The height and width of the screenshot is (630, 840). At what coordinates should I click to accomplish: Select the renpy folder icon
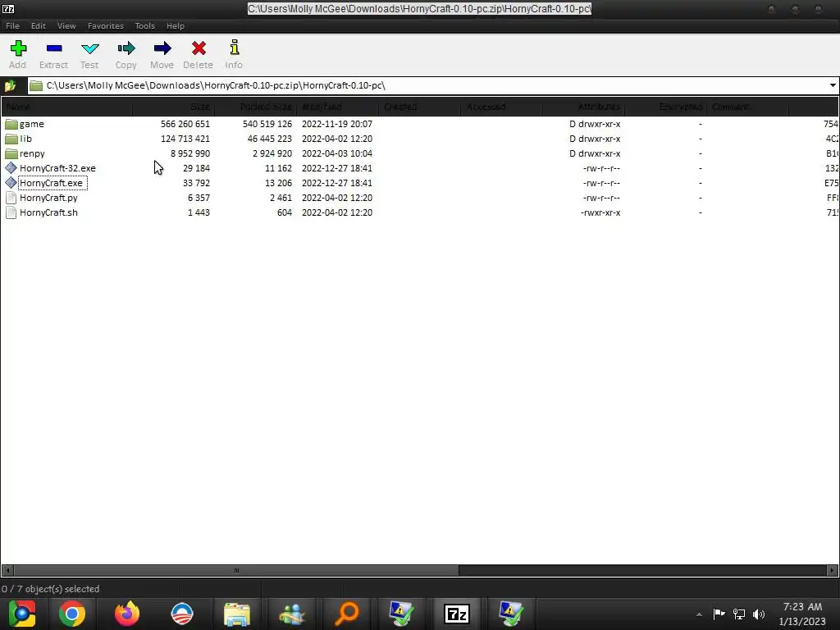coord(11,153)
